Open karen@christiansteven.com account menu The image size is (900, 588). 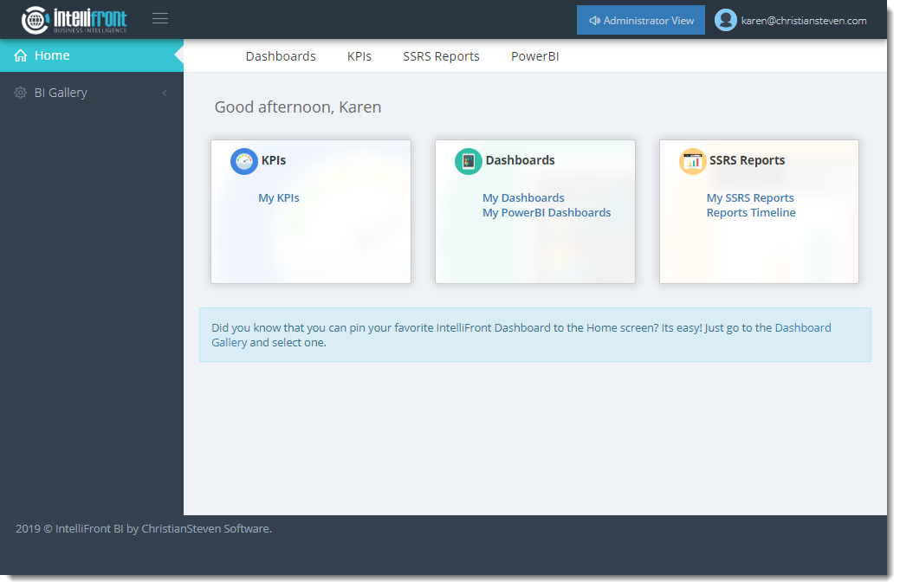(x=803, y=21)
